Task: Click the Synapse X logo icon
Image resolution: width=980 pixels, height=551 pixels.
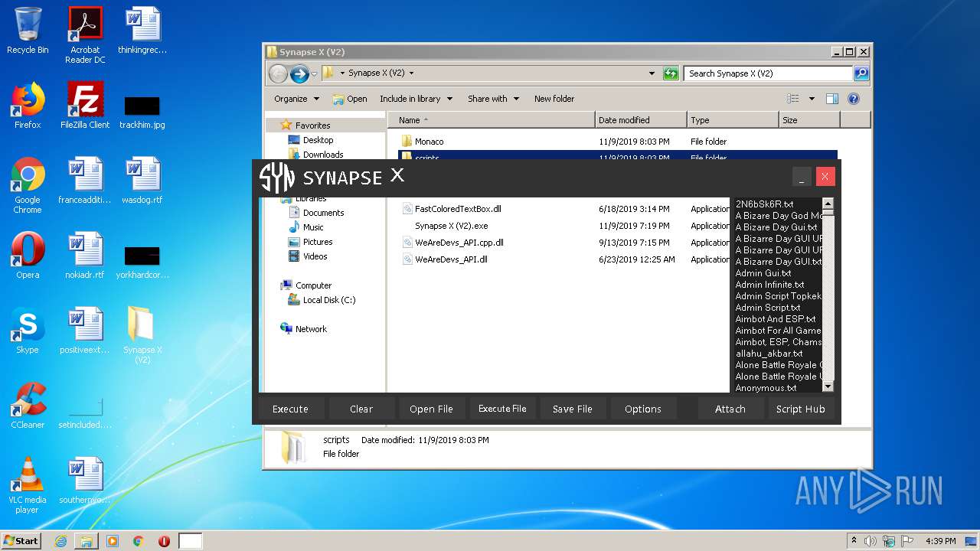Action: 276,178
